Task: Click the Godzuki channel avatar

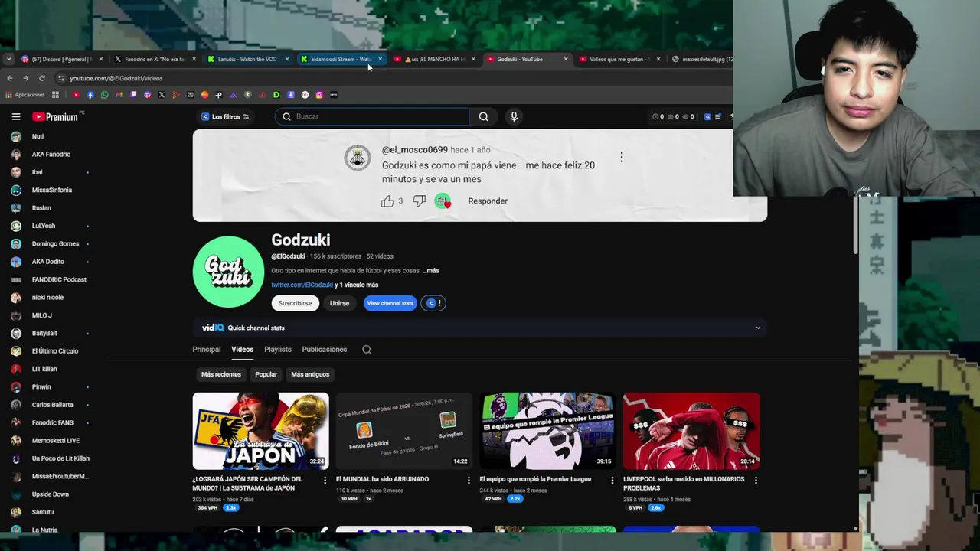Action: 228,272
